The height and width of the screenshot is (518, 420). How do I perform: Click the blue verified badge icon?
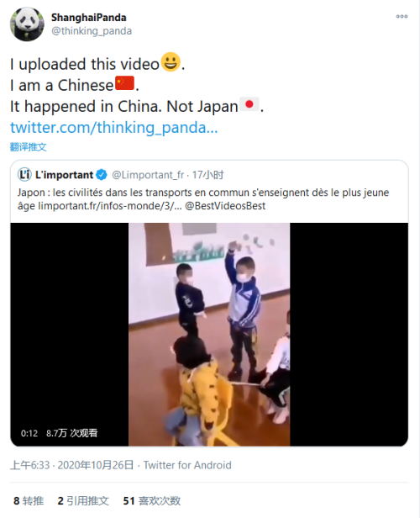(x=102, y=175)
